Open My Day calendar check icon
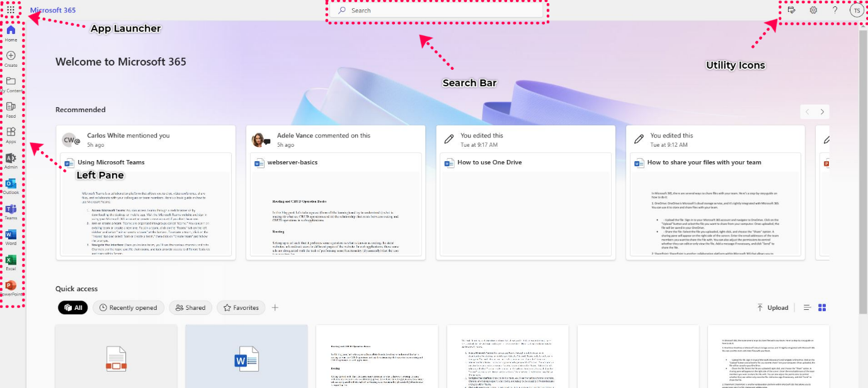This screenshot has height=388, width=868. [792, 10]
